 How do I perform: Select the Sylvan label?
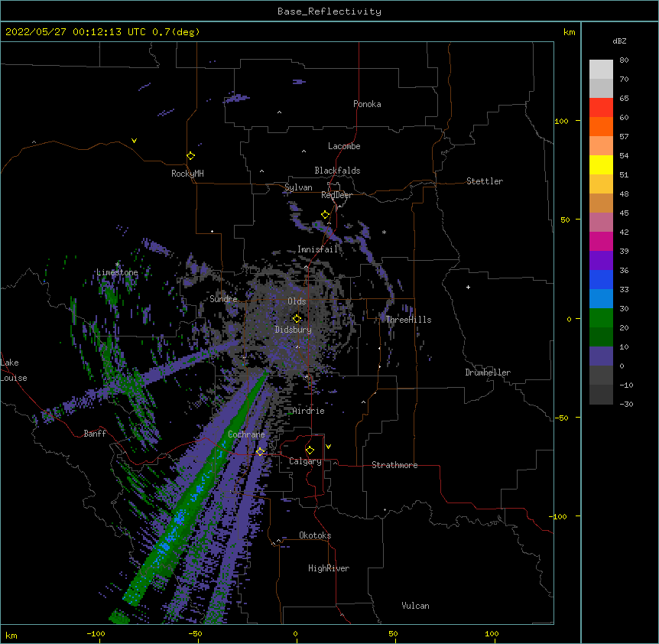298,187
